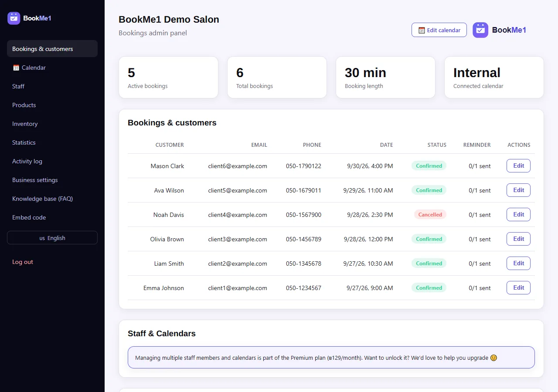
Task: Navigate to Inventory
Action: point(52,124)
